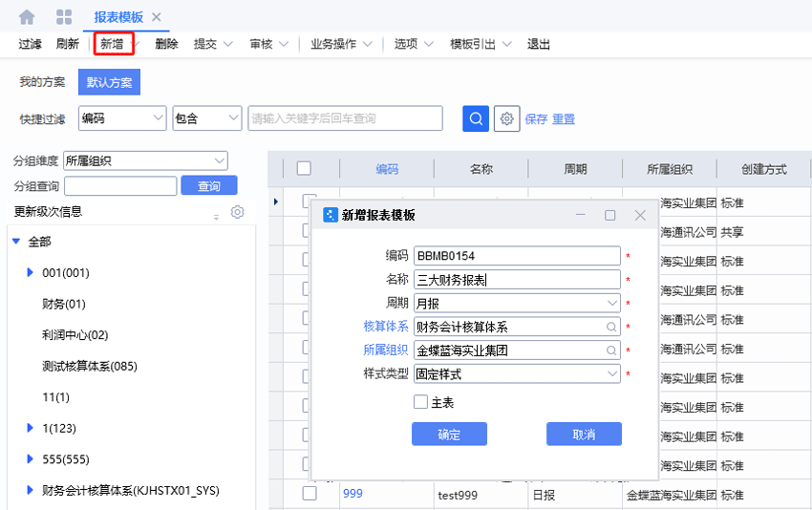Open the 编码 quick filter field dropdown
This screenshot has width=812, height=510.
tap(122, 118)
